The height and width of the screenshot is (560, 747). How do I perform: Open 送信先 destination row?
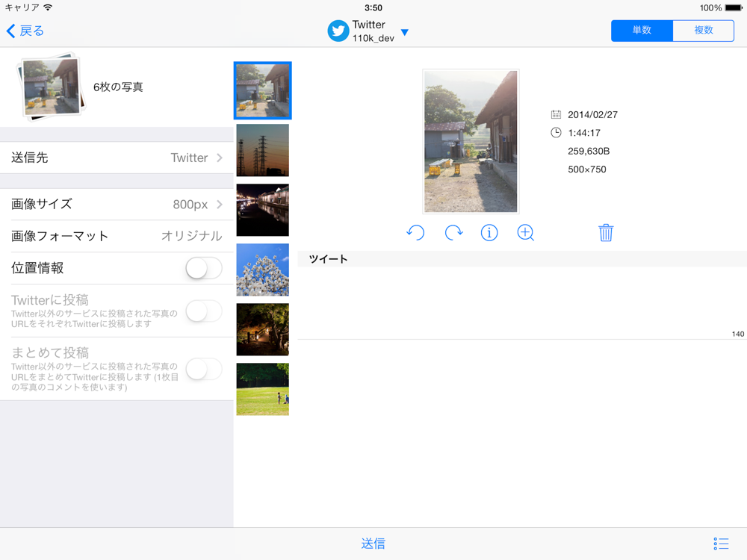tap(117, 158)
